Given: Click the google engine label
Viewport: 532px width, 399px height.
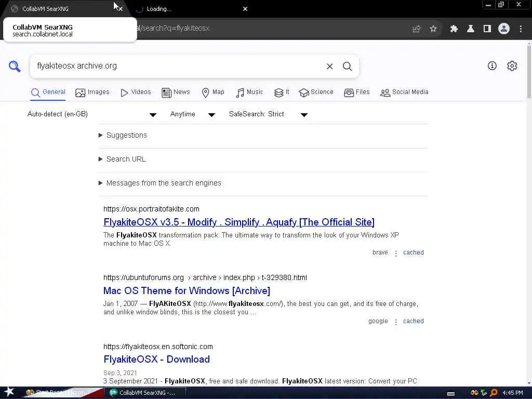Looking at the screenshot, I should point(378,321).
